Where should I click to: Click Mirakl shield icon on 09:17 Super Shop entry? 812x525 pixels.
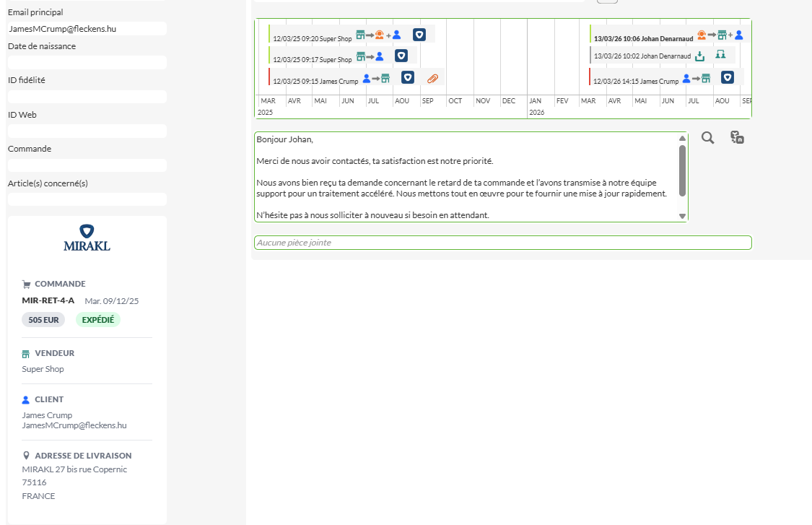point(401,56)
